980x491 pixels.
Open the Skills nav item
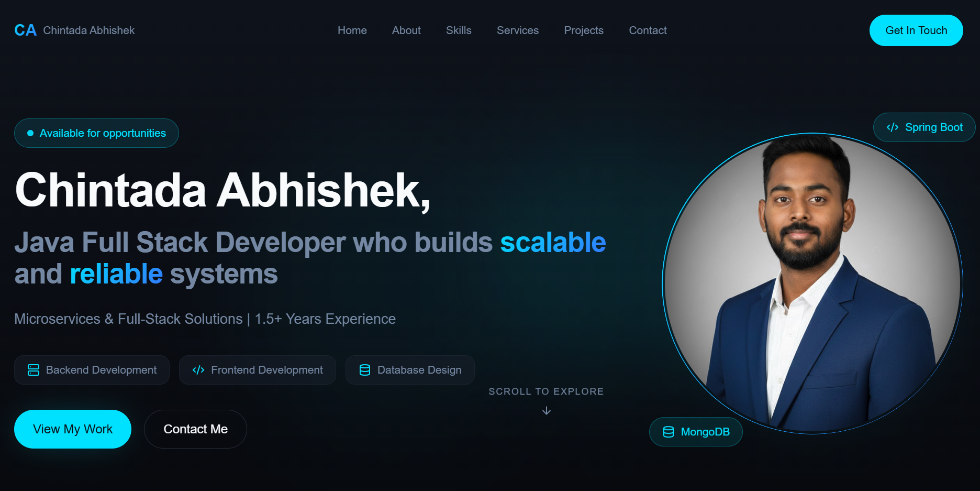(459, 30)
